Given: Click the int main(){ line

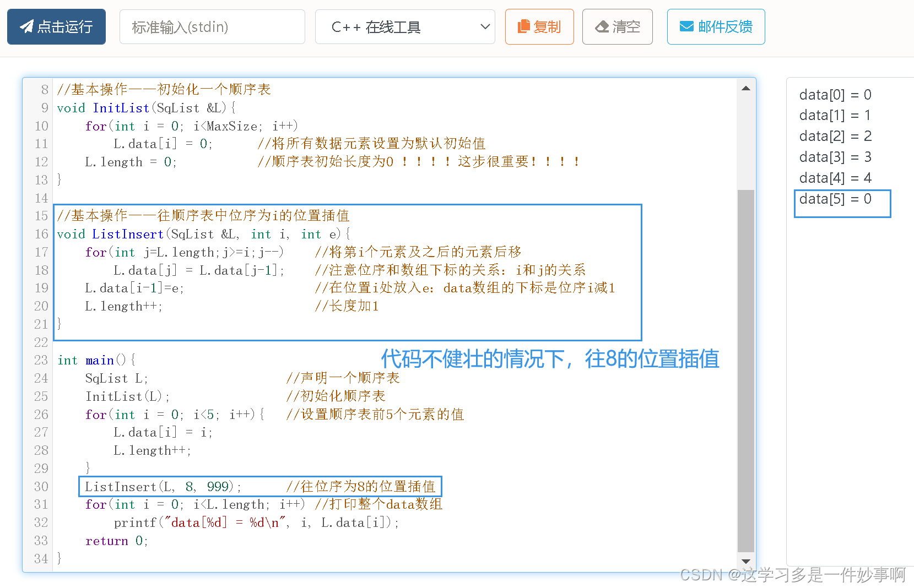Looking at the screenshot, I should pyautogui.click(x=96, y=360).
